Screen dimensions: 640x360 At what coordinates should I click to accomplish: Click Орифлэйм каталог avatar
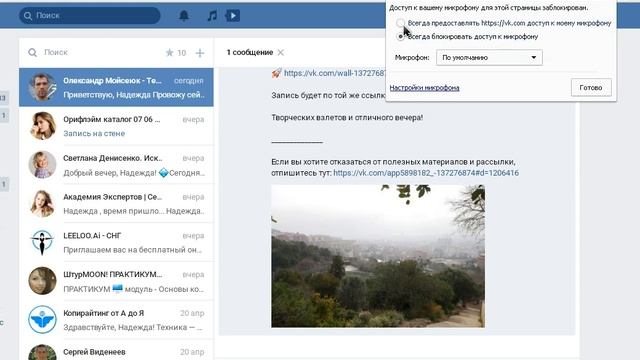[x=42, y=126]
